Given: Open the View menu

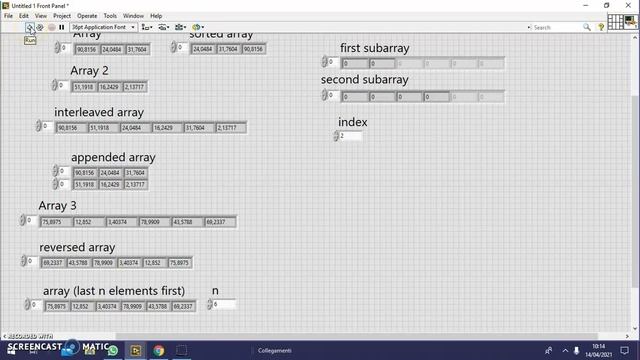Looking at the screenshot, I should [41, 16].
